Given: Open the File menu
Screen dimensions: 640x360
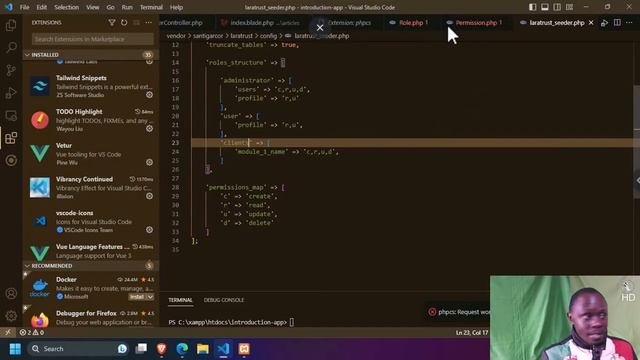Looking at the screenshot, I should [x=24, y=7].
